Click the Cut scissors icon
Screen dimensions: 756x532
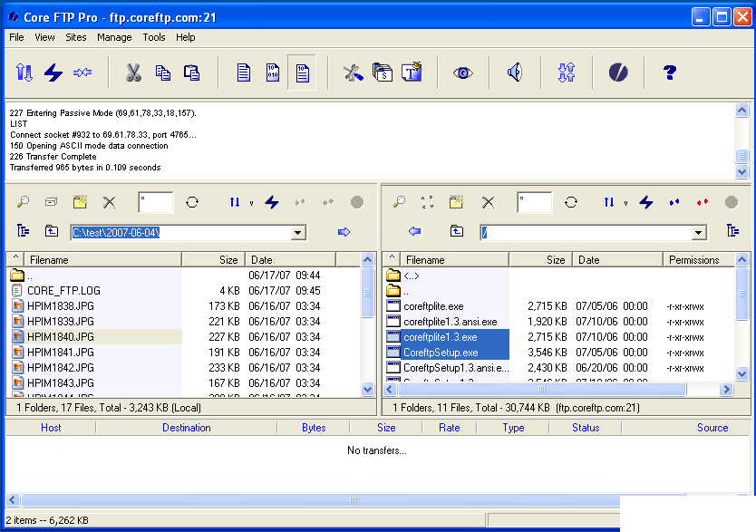pos(133,73)
